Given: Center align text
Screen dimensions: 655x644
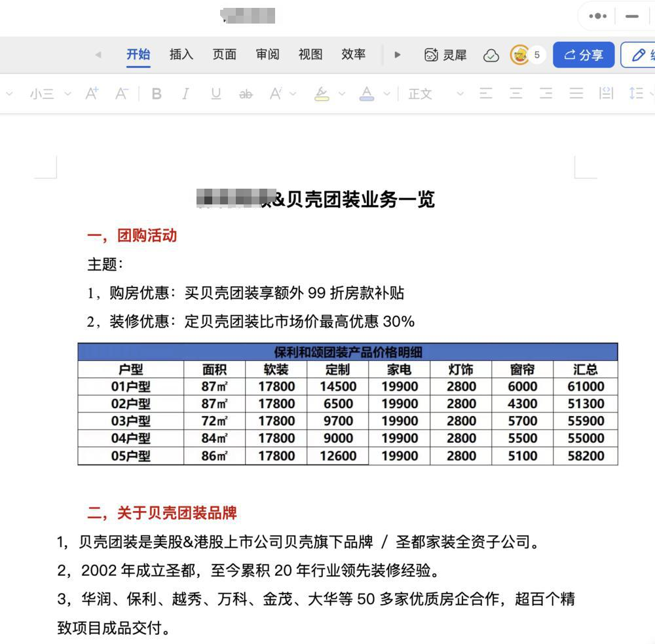Looking at the screenshot, I should (516, 93).
